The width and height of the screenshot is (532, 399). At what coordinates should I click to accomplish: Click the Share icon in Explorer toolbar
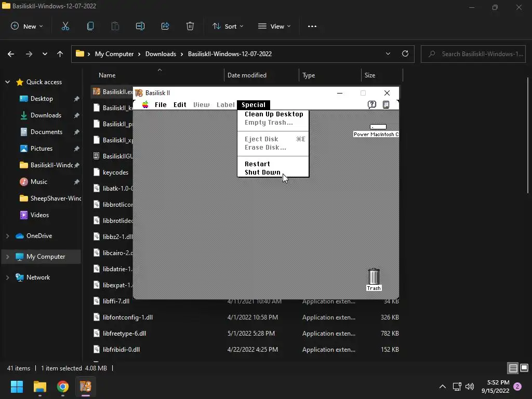point(165,26)
